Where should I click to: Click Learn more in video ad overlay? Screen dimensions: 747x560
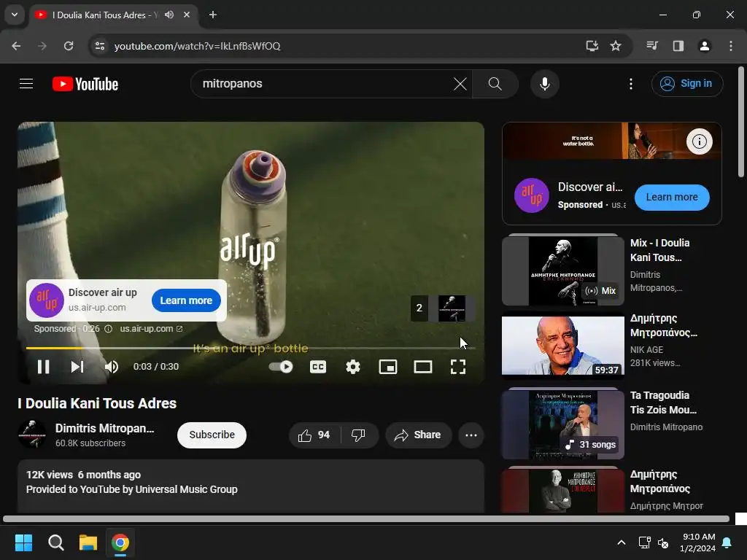pyautogui.click(x=186, y=300)
